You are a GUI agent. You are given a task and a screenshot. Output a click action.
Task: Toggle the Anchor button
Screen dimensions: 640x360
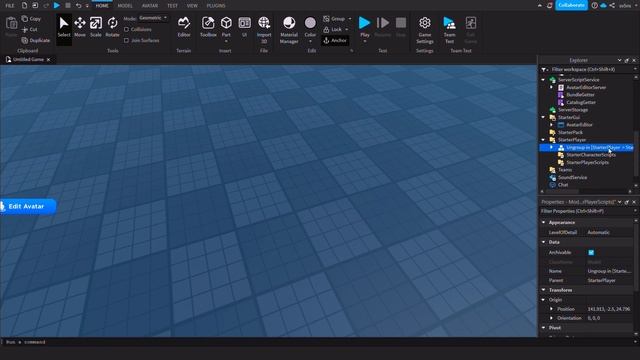[335, 40]
